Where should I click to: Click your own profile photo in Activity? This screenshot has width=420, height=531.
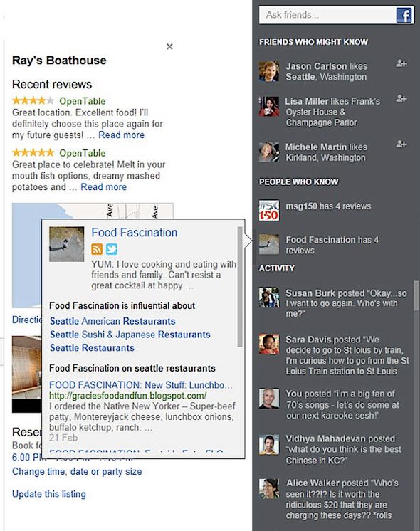click(269, 399)
